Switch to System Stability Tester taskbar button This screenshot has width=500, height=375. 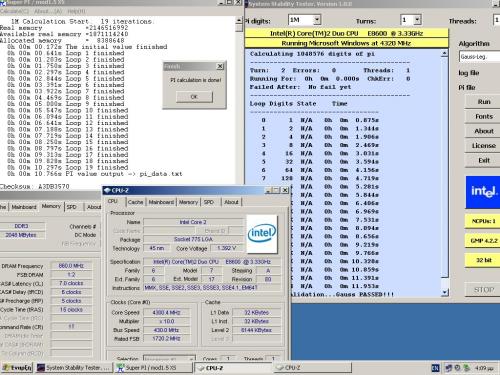[x=73, y=368]
